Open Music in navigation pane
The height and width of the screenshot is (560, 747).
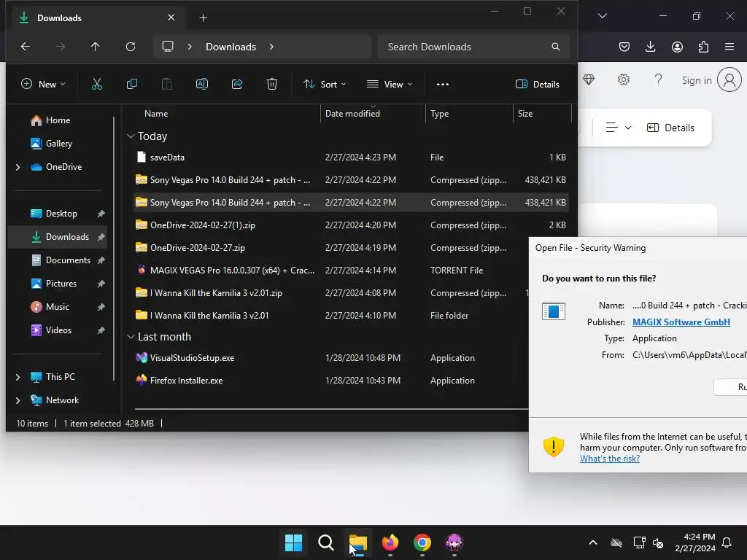coord(57,307)
